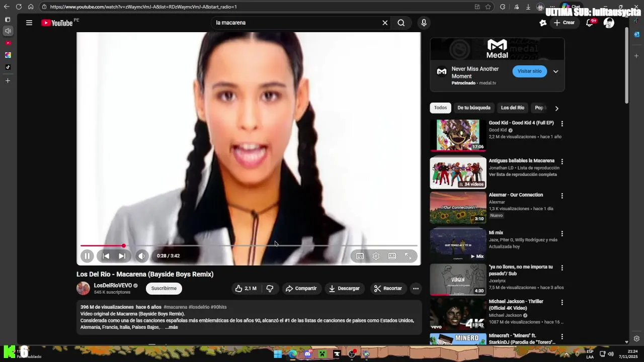The width and height of the screenshot is (644, 362).
Task: Open more actions three-dot menu under video
Action: pyautogui.click(x=416, y=289)
